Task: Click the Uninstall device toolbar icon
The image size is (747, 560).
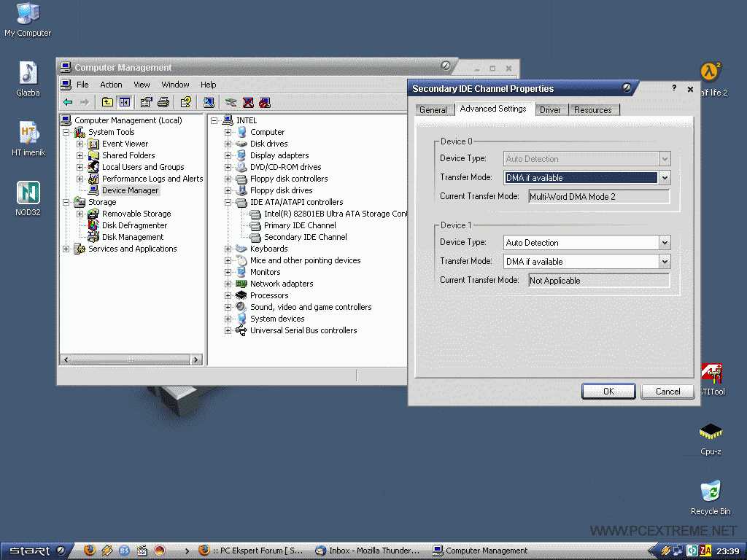Action: click(248, 102)
